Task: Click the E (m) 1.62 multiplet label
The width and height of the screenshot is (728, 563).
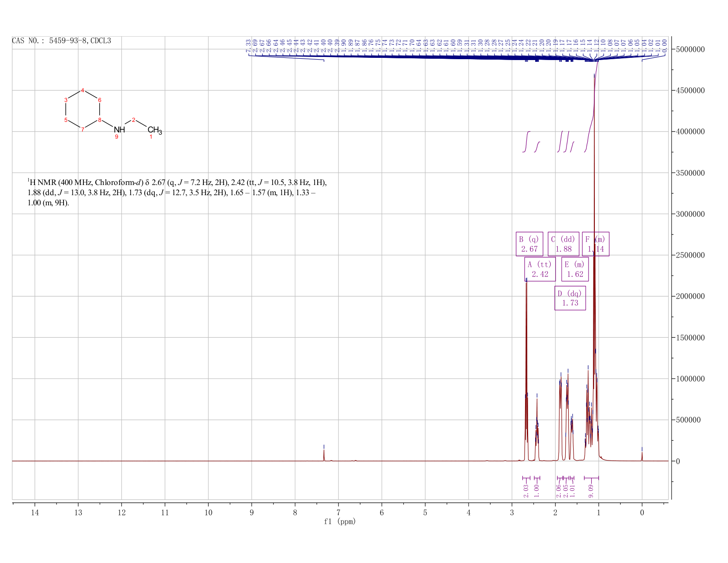Action: pyautogui.click(x=575, y=269)
